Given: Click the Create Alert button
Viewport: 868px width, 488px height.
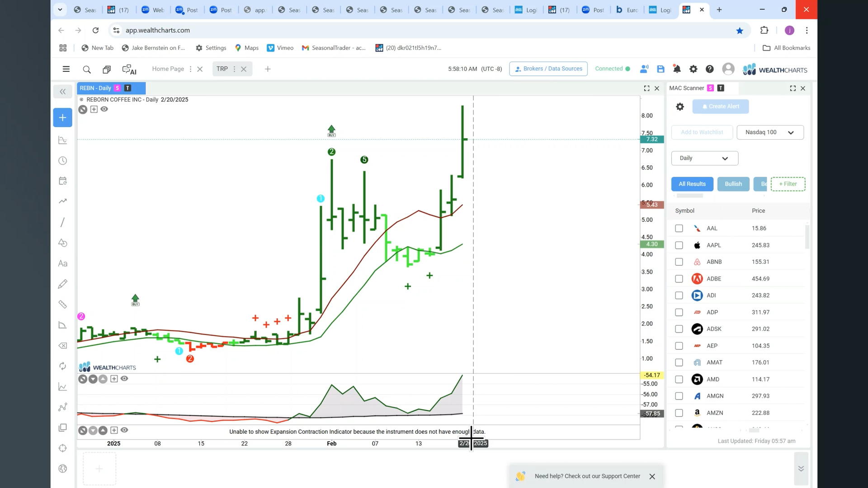Looking at the screenshot, I should pos(721,107).
